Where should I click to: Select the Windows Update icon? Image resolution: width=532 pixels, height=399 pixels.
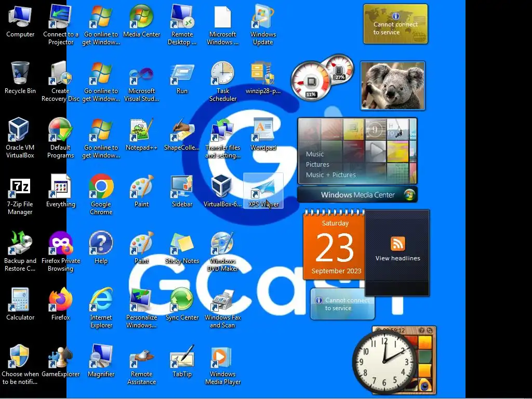point(263,24)
